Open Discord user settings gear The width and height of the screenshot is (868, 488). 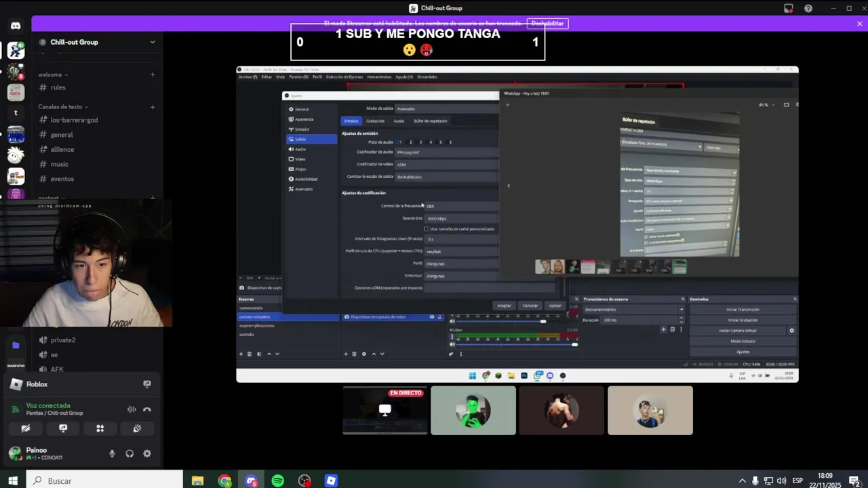[x=147, y=453]
